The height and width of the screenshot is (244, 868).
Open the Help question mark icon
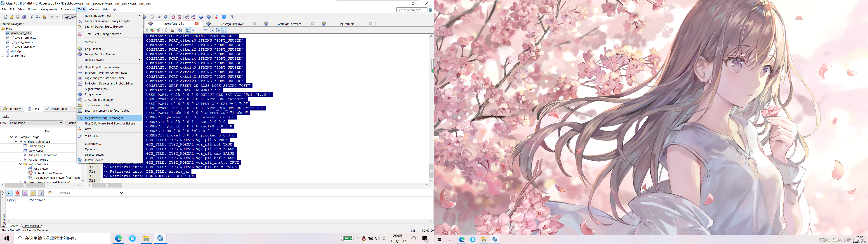(224, 17)
